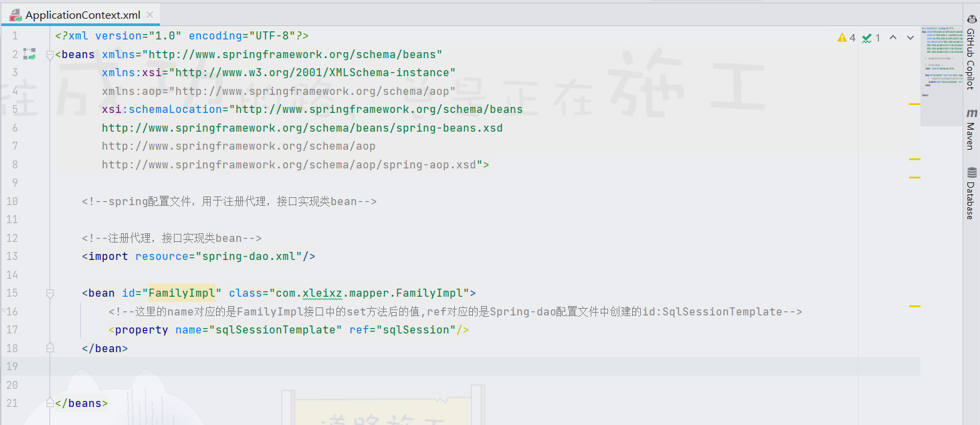Click line number 1 in the gutter
Image resolution: width=980 pixels, height=425 pixels.
[x=15, y=36]
